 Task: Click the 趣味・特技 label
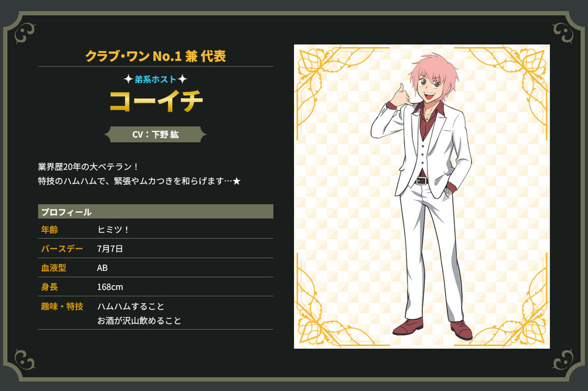[x=62, y=306]
